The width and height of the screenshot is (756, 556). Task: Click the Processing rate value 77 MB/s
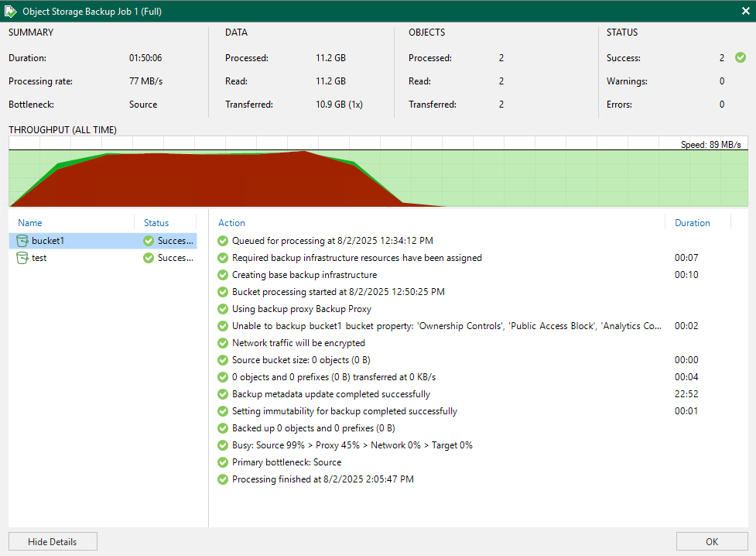pyautogui.click(x=145, y=81)
